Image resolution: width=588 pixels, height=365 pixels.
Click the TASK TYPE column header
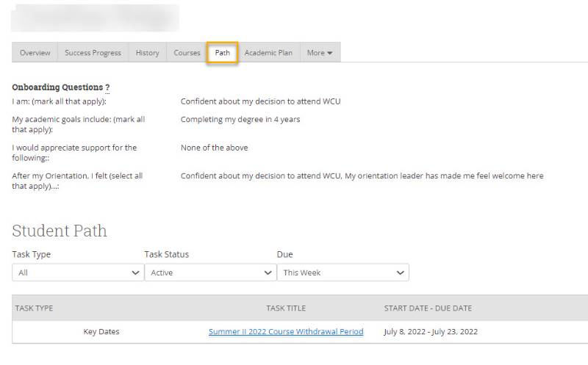[34, 308]
